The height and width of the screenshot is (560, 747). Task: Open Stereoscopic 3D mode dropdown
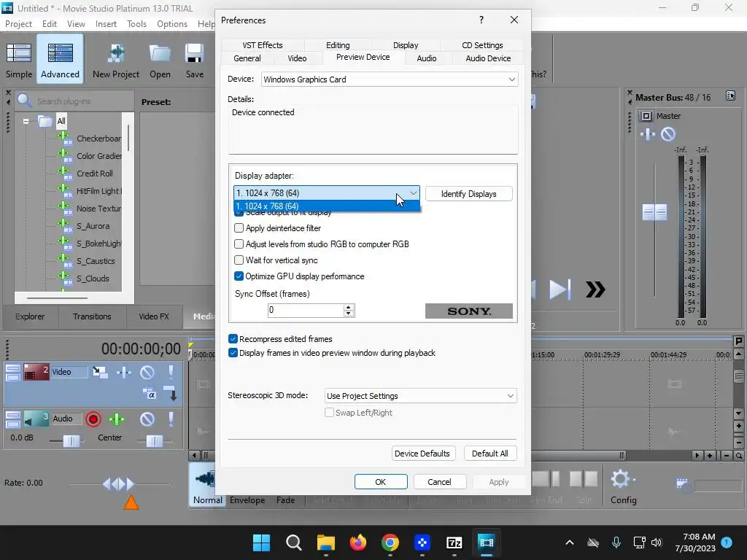tap(420, 396)
